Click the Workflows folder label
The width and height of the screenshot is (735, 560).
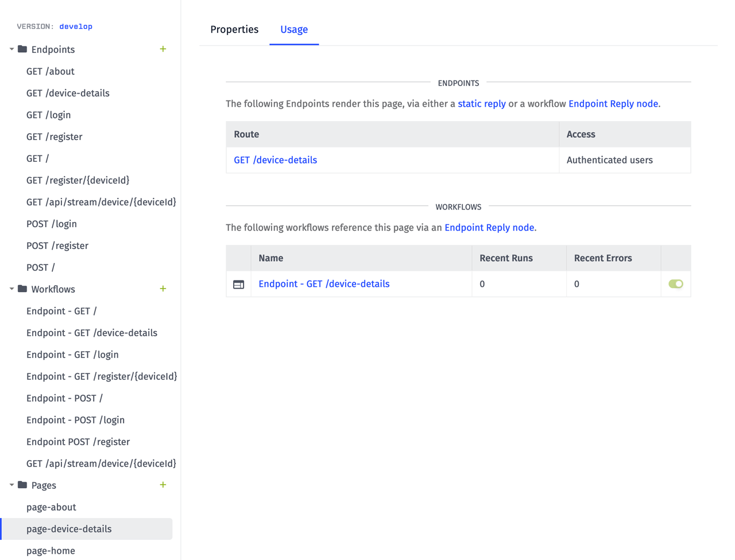click(53, 290)
